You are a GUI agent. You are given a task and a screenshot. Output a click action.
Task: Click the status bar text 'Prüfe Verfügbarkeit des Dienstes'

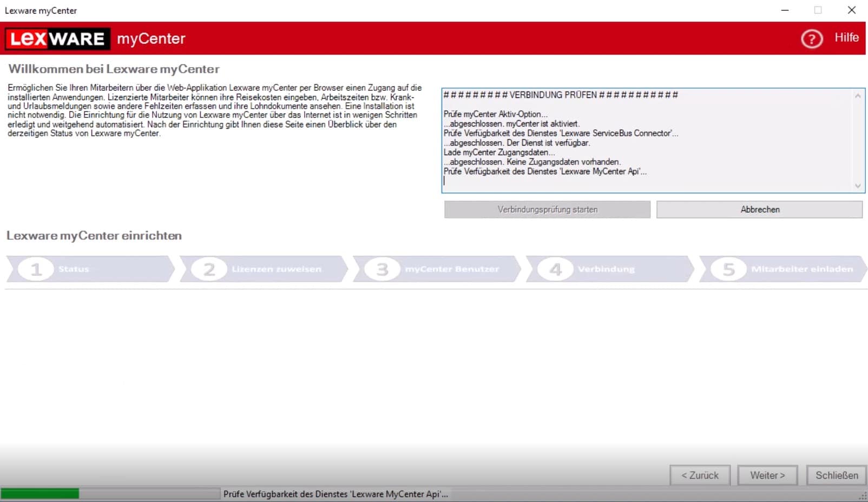point(336,494)
